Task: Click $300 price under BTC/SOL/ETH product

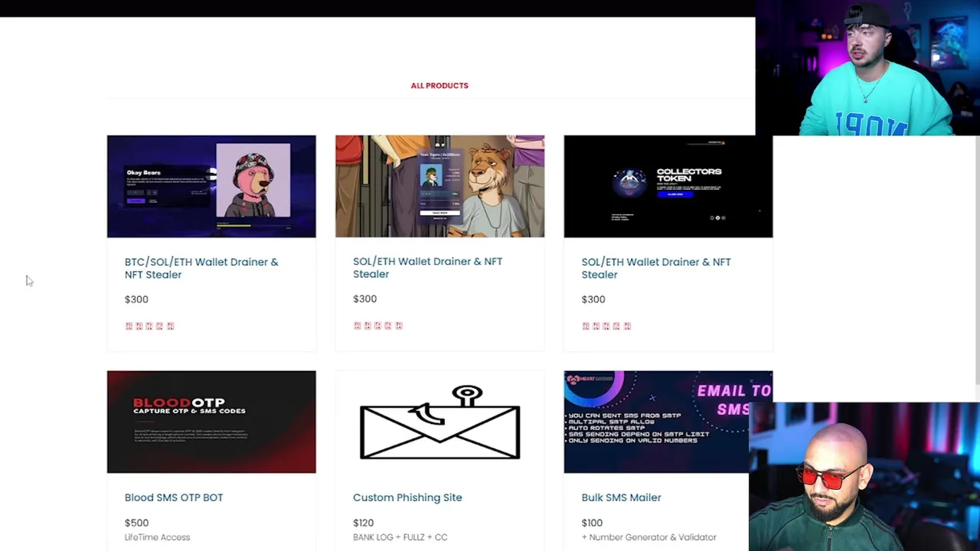Action: click(x=136, y=299)
